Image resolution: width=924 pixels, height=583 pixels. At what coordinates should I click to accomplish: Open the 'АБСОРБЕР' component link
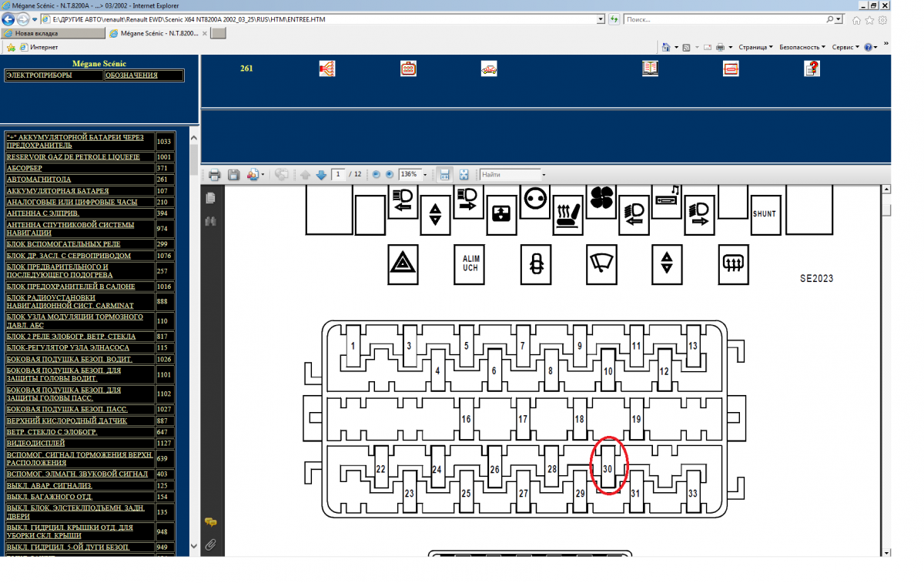tap(25, 168)
